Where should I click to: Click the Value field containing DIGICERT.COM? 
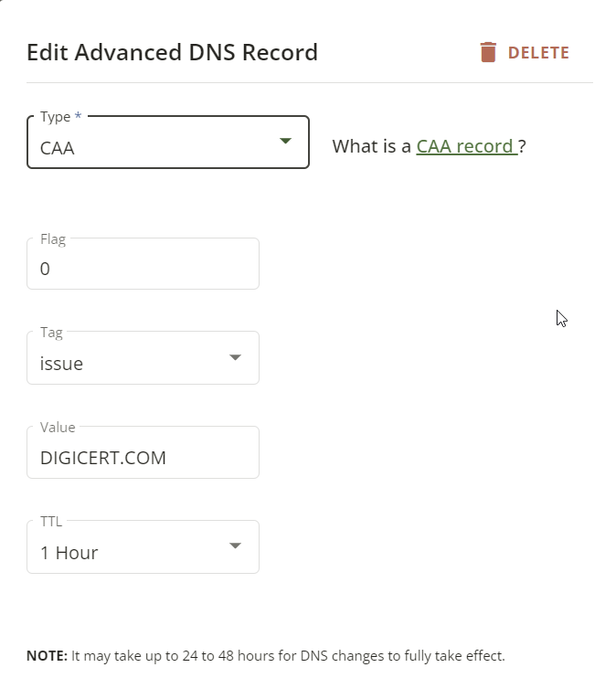[143, 452]
